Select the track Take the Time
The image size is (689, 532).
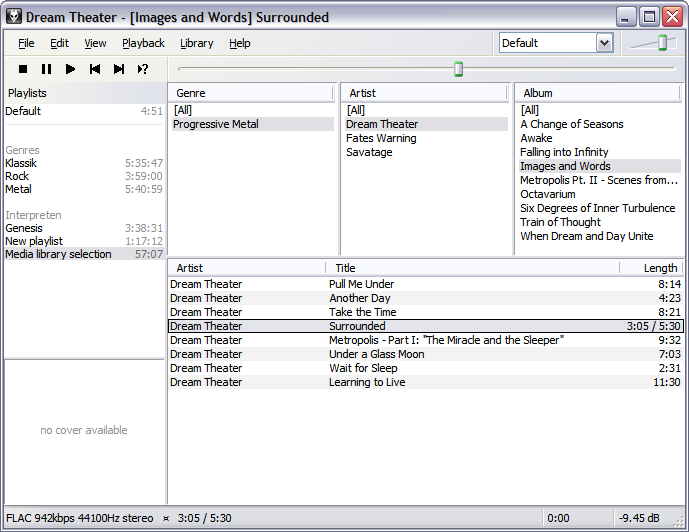[425, 312]
